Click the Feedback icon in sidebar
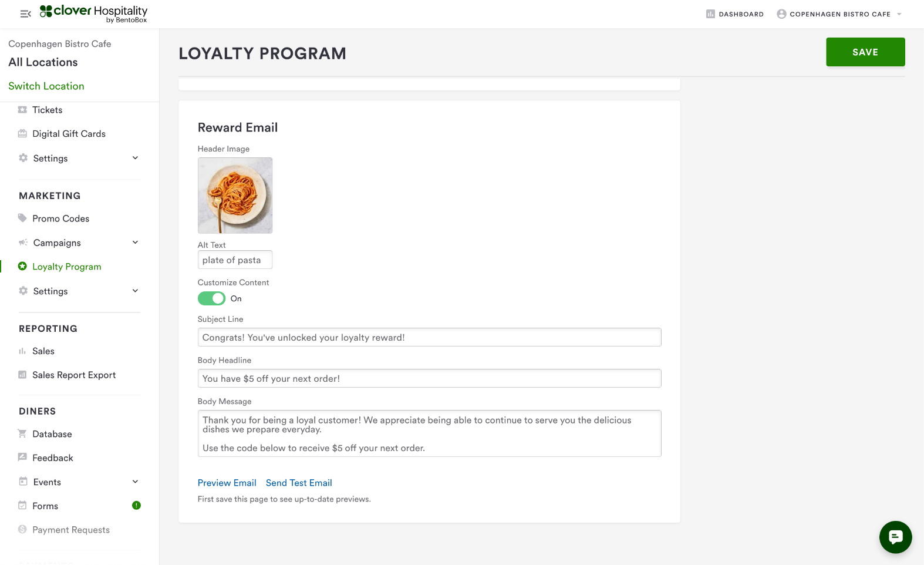The width and height of the screenshot is (924, 565). coord(23,458)
